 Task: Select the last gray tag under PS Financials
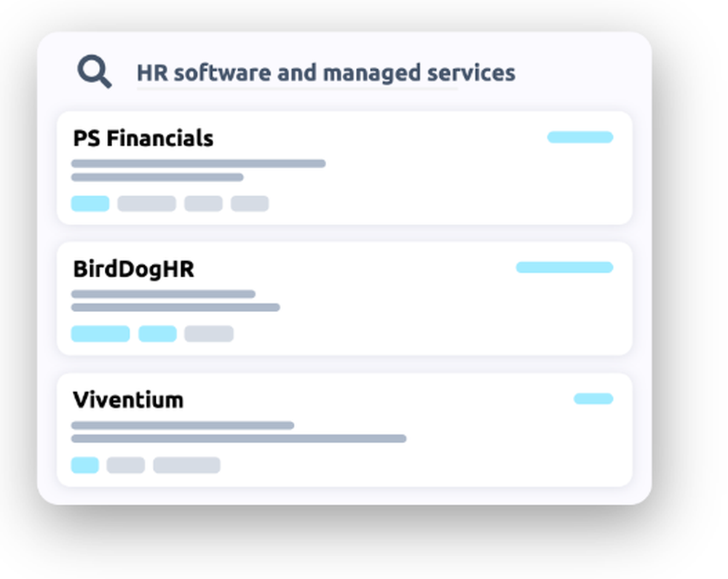(x=250, y=204)
